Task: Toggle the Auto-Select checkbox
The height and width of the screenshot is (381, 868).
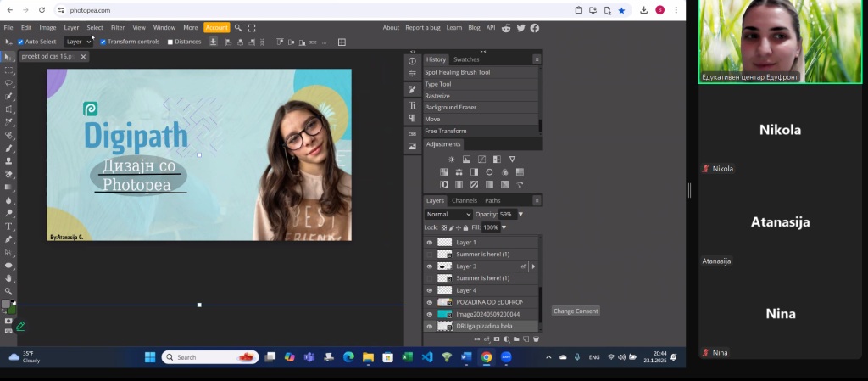Action: [x=20, y=42]
